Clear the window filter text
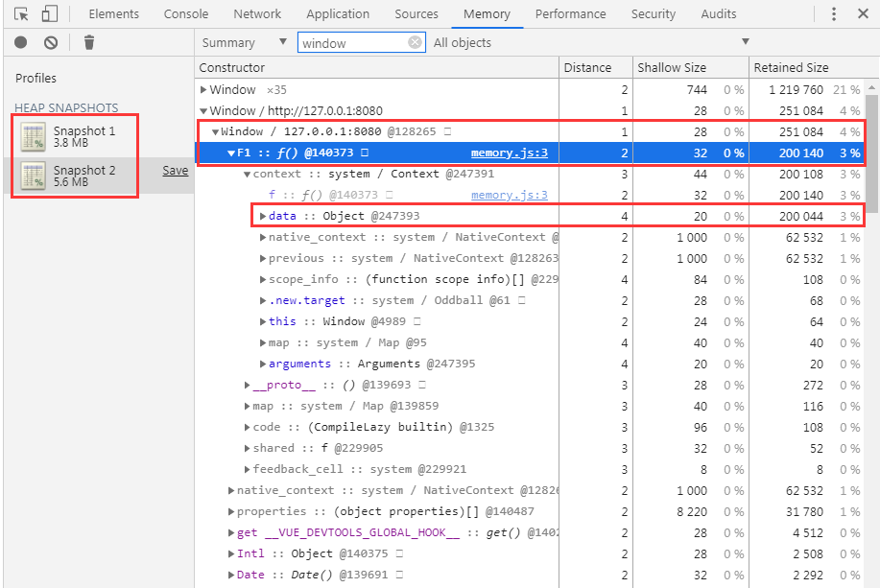 pos(415,42)
